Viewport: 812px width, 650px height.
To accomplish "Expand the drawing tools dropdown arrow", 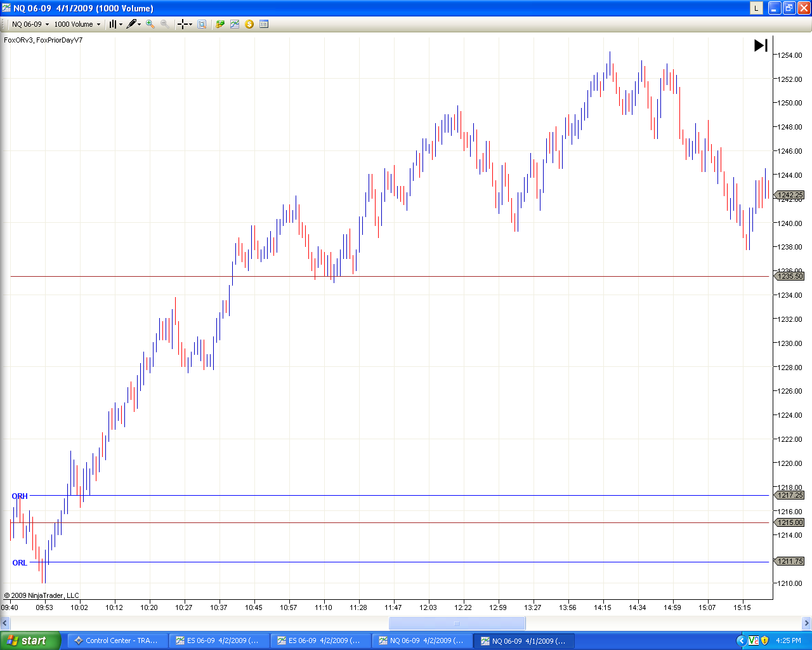I will click(140, 24).
